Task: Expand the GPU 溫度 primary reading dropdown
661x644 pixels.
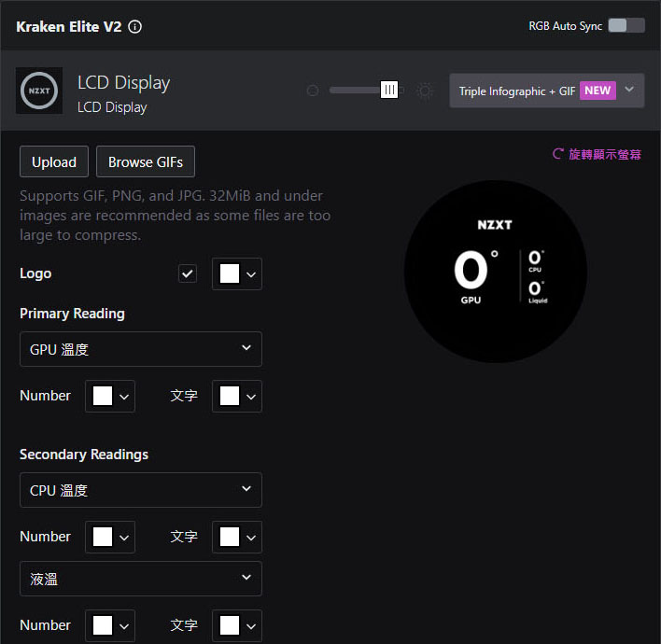Action: point(141,349)
